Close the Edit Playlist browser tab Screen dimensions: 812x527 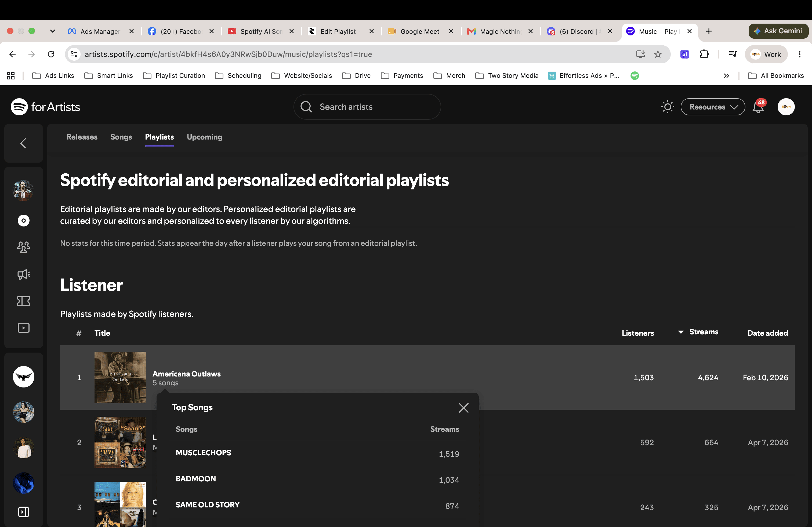(x=372, y=31)
